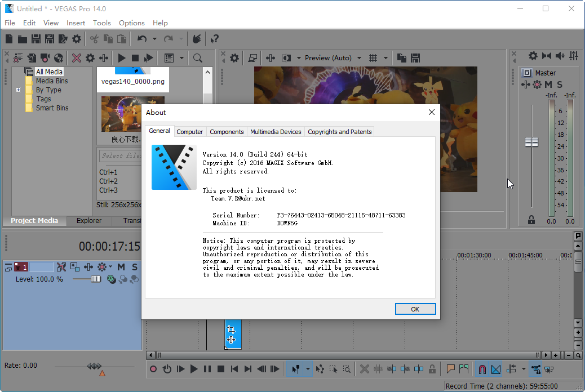This screenshot has height=392, width=585.
Task: Click the Import Media icon
Action: pyautogui.click(x=32, y=58)
